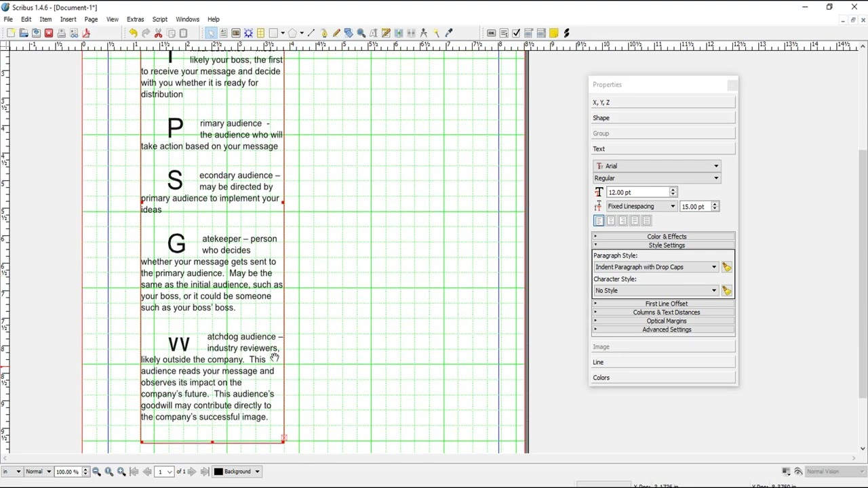
Task: Select the Insert Image Frame tool
Action: 235,33
